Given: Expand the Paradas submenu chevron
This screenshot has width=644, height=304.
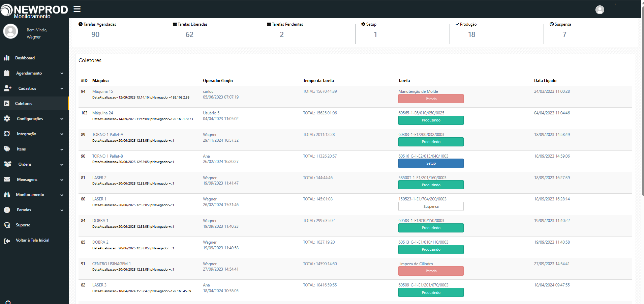Looking at the screenshot, I should coord(62,210).
